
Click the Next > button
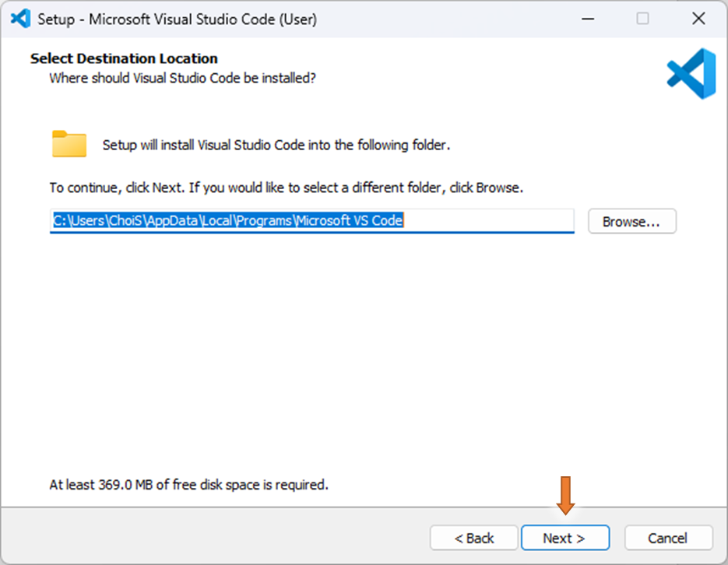(565, 538)
